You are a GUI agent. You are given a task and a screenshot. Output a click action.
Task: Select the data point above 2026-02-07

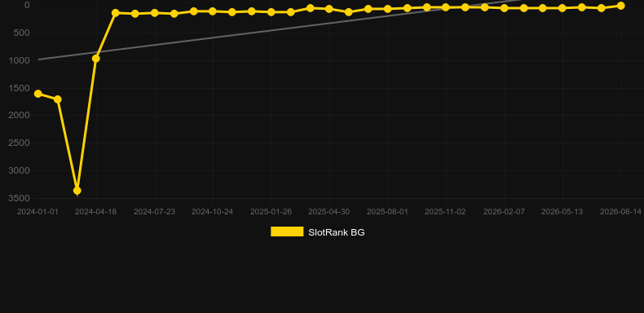pyautogui.click(x=505, y=8)
